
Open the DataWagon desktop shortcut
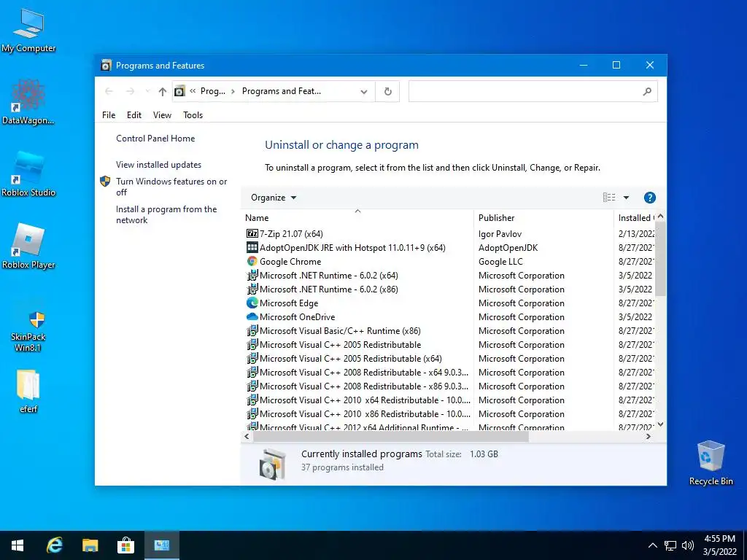[x=28, y=102]
